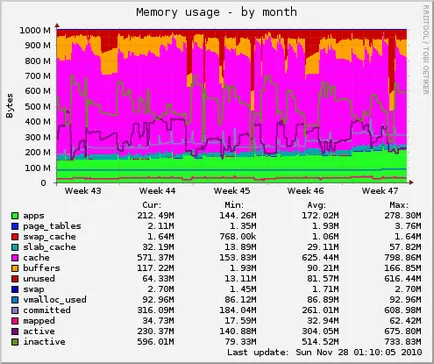Viewport: 434px width, 364px height.
Task: Click the dark red unused legend swatch
Action: 15,279
